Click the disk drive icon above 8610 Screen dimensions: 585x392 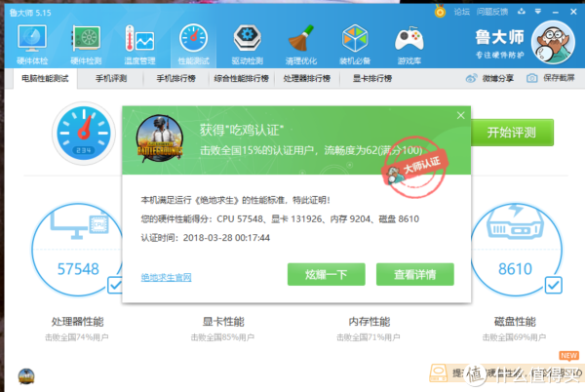point(515,220)
